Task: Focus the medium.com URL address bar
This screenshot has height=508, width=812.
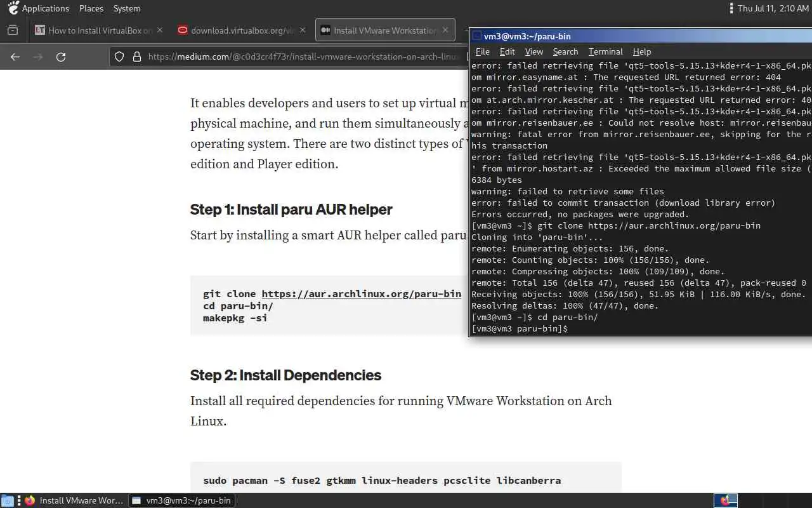Action: (304, 57)
